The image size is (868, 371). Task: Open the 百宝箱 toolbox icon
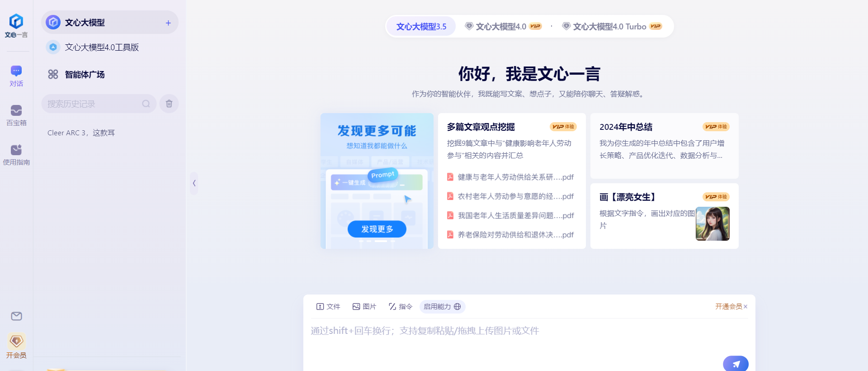coord(16,115)
